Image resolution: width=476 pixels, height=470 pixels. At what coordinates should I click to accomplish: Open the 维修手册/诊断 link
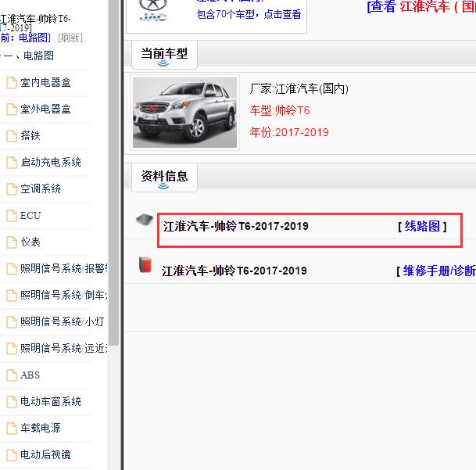439,271
